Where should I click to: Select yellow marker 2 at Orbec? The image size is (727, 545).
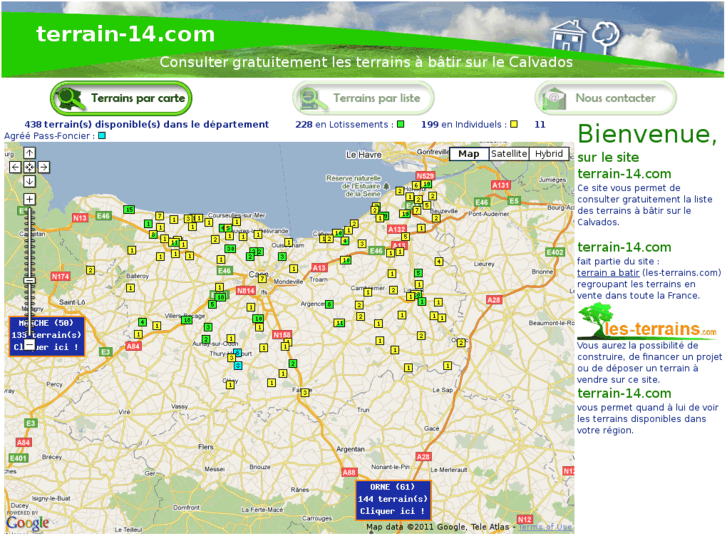point(461,343)
